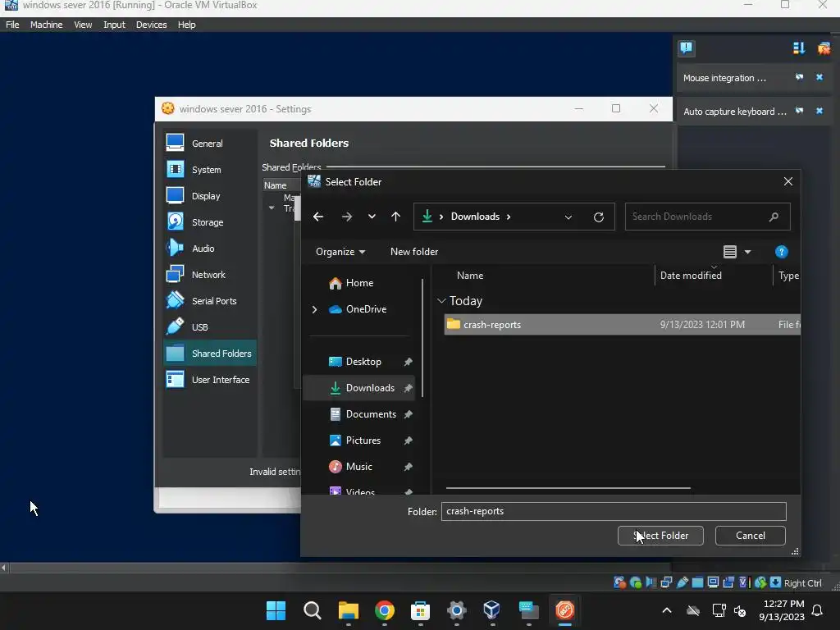The width and height of the screenshot is (840, 630).
Task: Open the Organize dropdown menu
Action: tap(340, 251)
